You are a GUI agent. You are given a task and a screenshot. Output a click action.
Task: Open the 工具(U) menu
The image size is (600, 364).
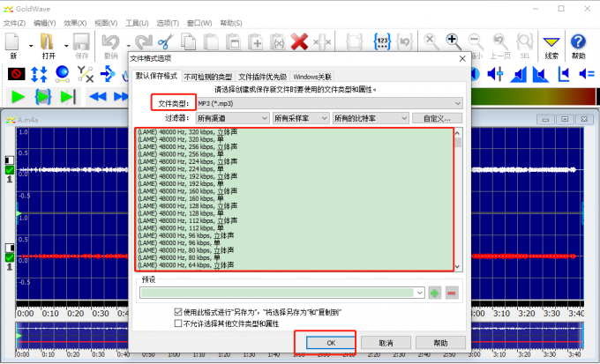[x=137, y=23]
